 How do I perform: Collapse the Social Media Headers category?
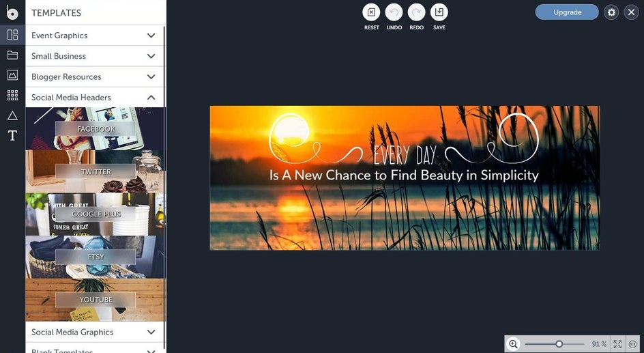tap(94, 98)
